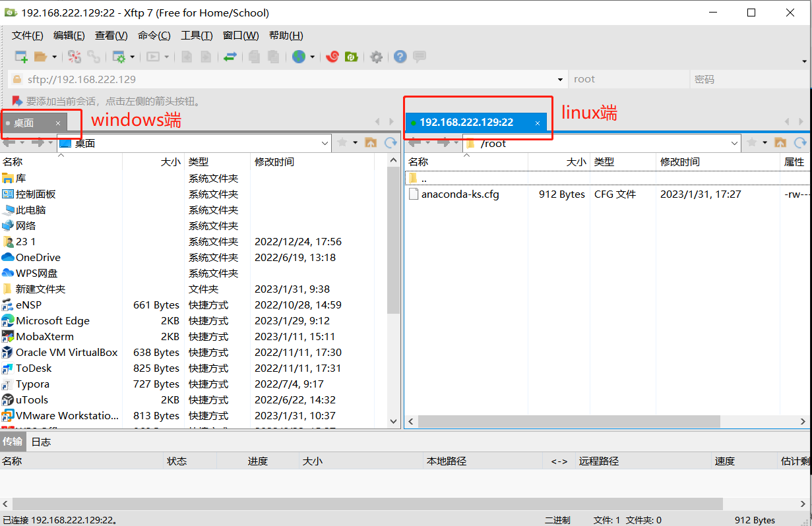Image resolution: width=812 pixels, height=526 pixels.
Task: Click the green Xftp toolbar icon
Action: click(x=352, y=57)
